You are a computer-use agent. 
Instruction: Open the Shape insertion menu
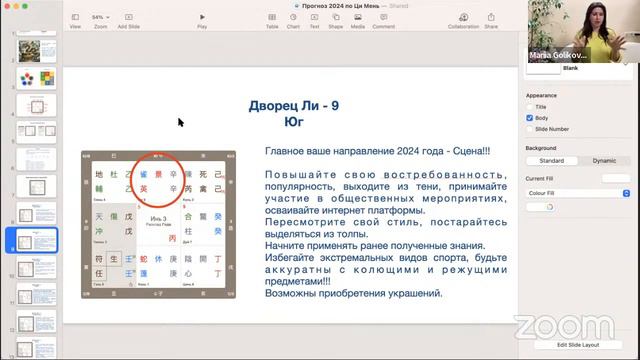[336, 21]
